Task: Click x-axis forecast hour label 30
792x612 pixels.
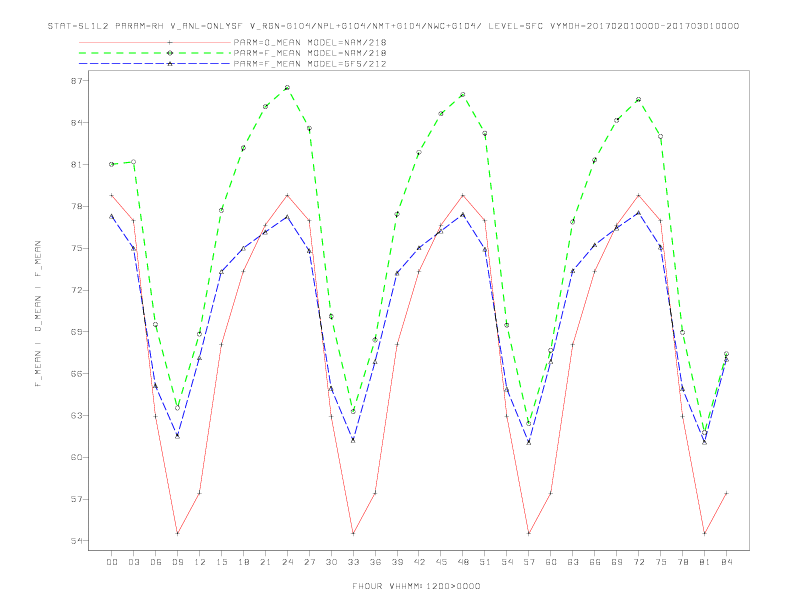Action: tap(331, 562)
